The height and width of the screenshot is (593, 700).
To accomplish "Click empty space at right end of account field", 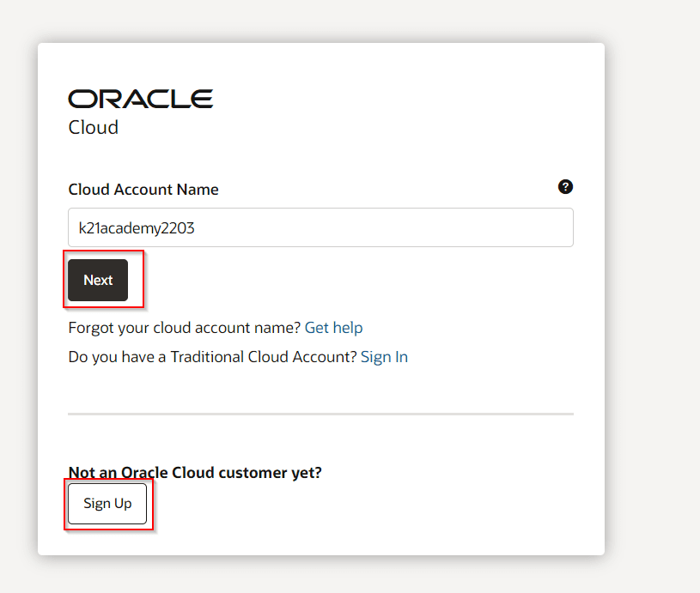I will [x=515, y=228].
